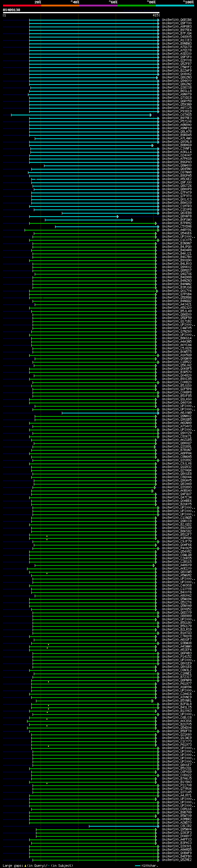Select the UniRef100_Q08062 hit label
This screenshot has width=197, height=868.
coord(177,74)
